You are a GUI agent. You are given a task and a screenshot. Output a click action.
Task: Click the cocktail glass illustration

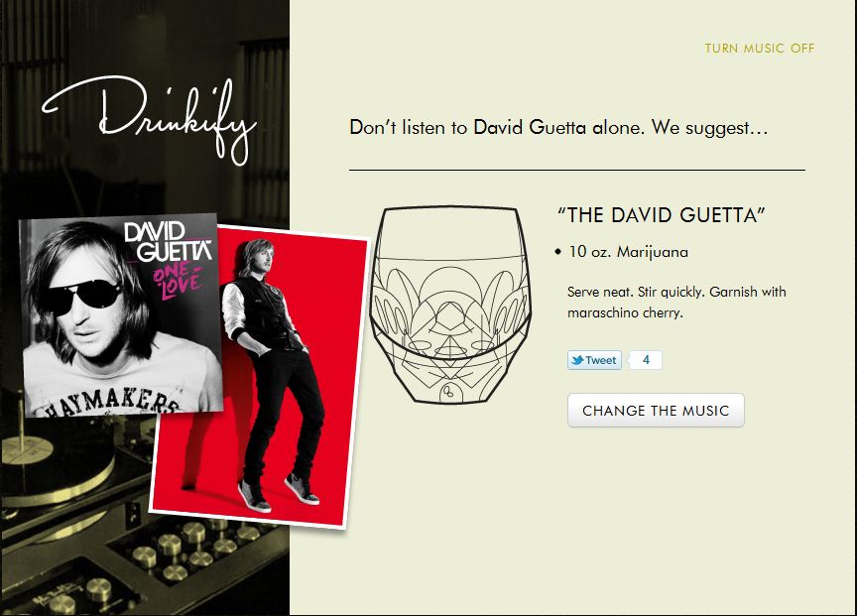[449, 305]
